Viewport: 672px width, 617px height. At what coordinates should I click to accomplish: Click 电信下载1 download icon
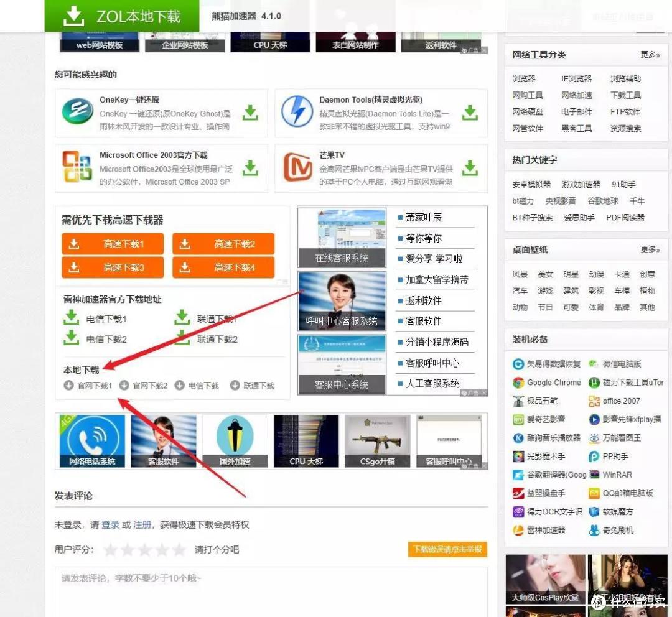click(71, 317)
